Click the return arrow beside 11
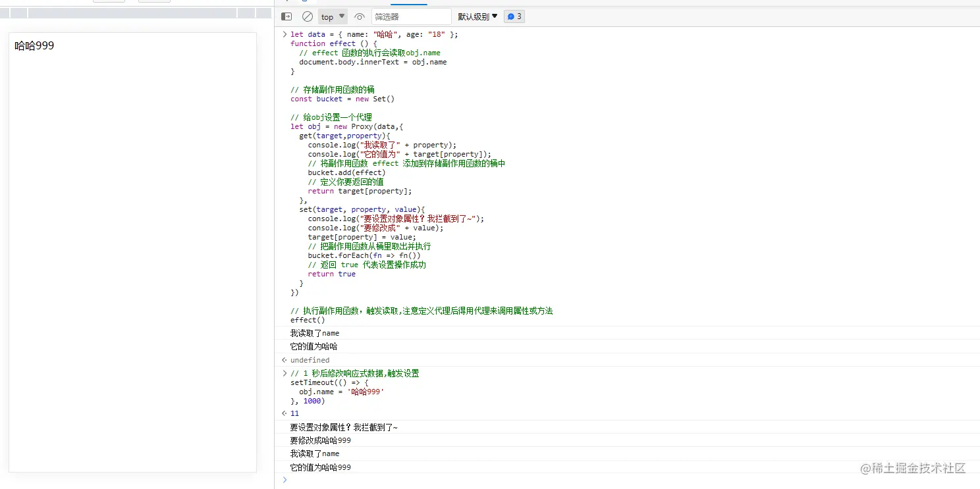The width and height of the screenshot is (980, 489). point(285,413)
